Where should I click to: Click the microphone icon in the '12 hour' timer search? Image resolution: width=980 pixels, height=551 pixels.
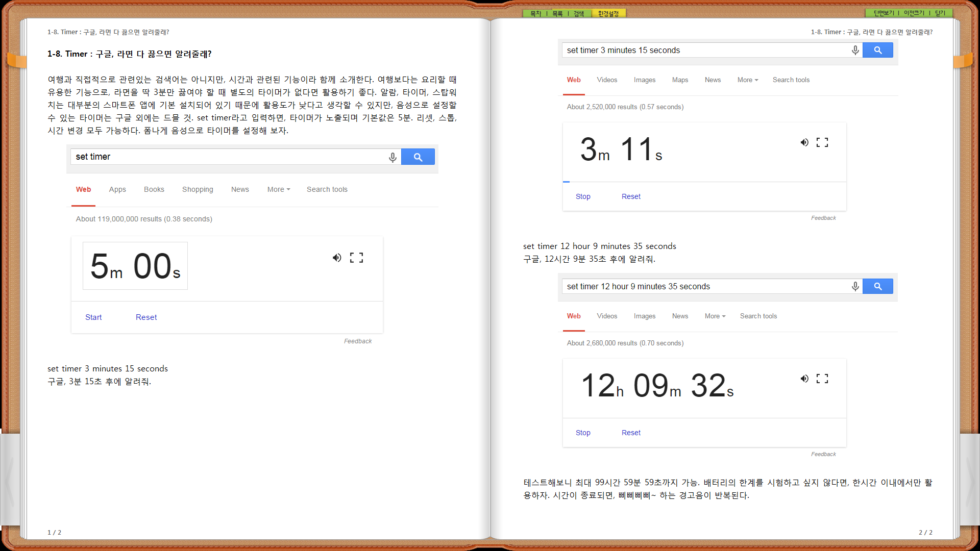point(855,286)
